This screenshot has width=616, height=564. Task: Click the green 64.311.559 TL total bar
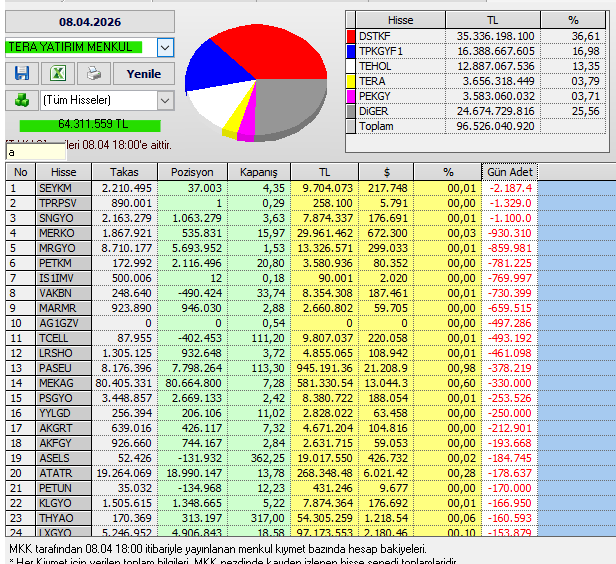pos(90,125)
